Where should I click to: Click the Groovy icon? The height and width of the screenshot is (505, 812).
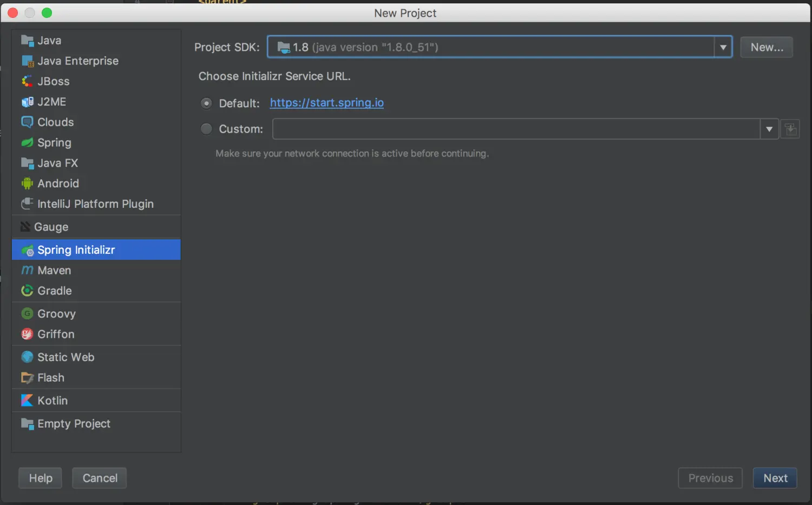(x=27, y=314)
